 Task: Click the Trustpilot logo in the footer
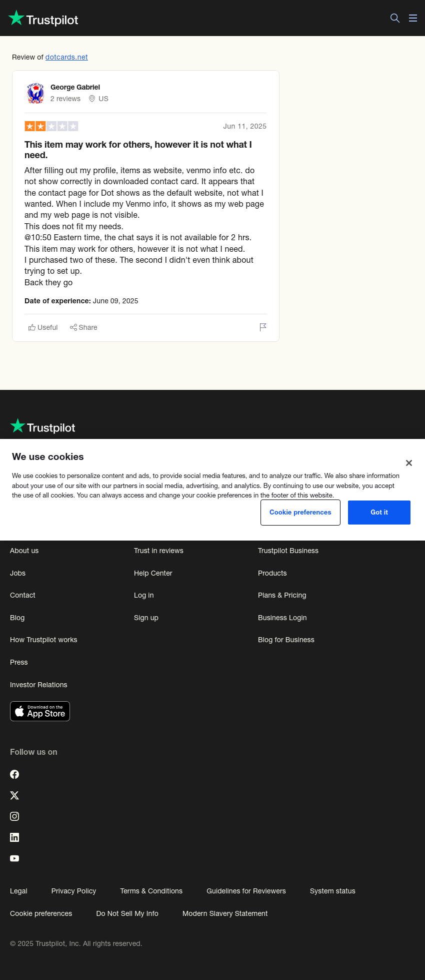pos(42,427)
